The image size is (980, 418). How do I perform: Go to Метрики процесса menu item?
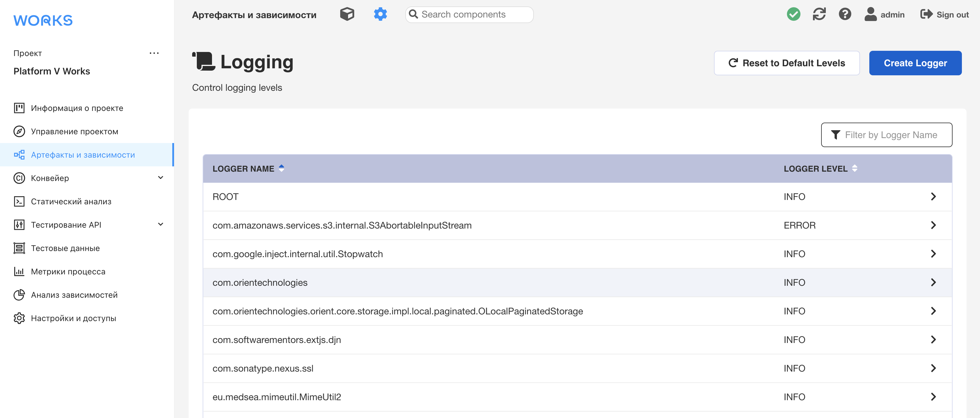[68, 271]
